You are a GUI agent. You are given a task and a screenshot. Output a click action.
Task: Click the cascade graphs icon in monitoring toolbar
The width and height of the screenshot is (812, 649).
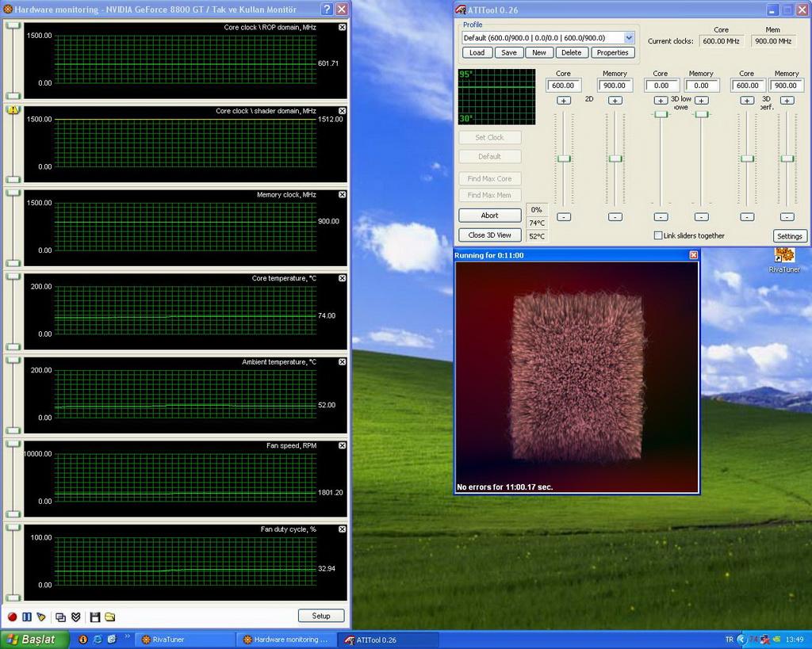pyautogui.click(x=60, y=617)
